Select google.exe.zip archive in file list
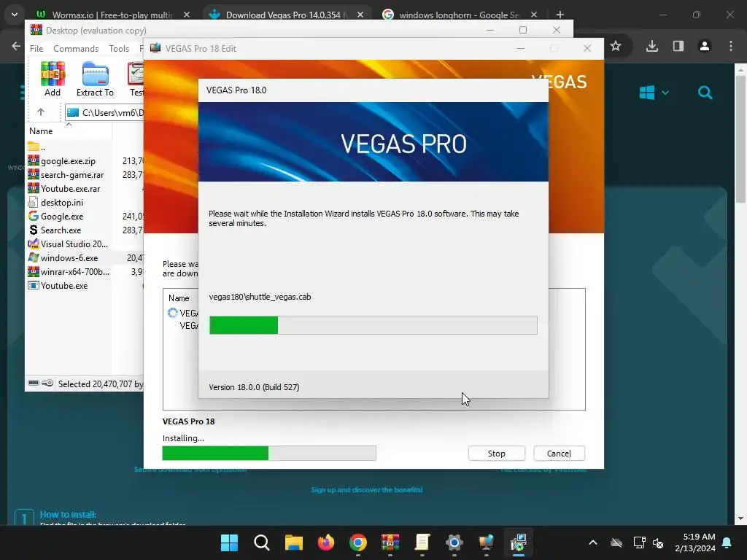The height and width of the screenshot is (560, 747). pyautogui.click(x=68, y=161)
